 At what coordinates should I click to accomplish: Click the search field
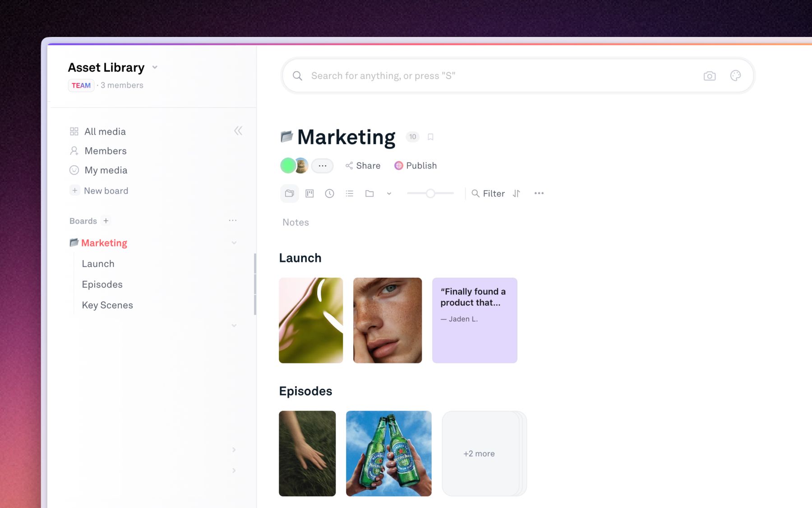point(518,76)
